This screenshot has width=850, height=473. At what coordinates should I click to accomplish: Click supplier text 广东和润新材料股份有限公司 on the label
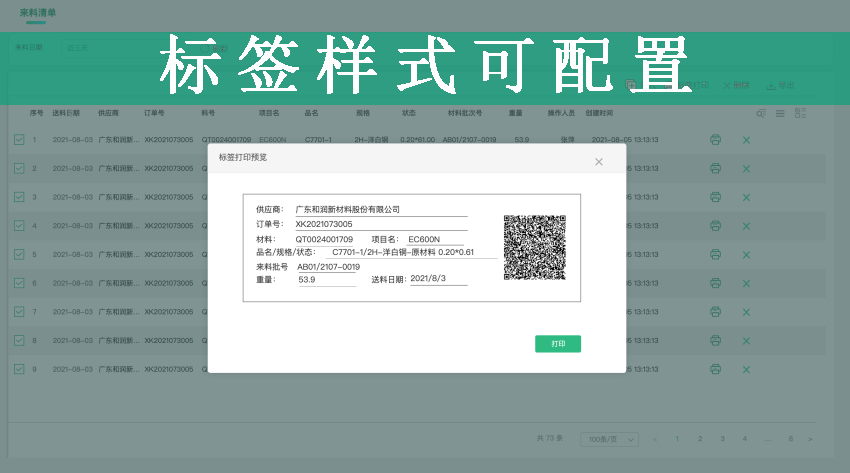click(347, 210)
